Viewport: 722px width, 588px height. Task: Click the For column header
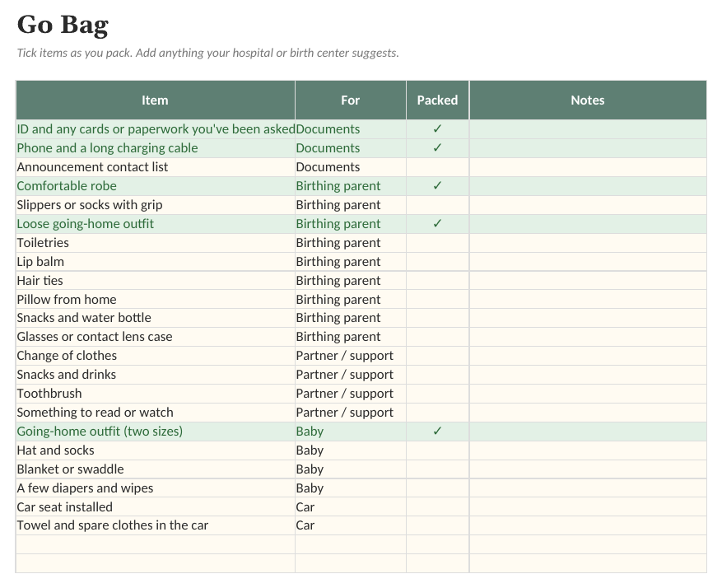[x=351, y=100]
